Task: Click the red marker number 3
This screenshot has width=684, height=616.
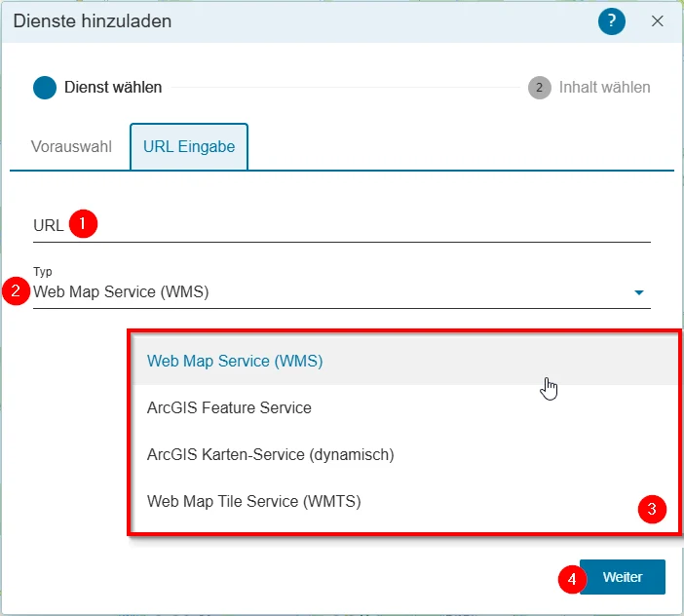Action: pyautogui.click(x=652, y=509)
